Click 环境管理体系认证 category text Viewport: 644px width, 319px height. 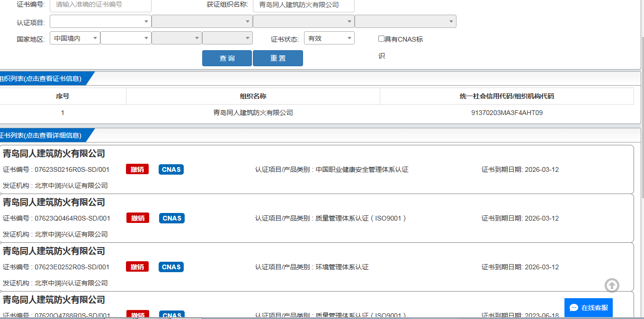tap(342, 267)
